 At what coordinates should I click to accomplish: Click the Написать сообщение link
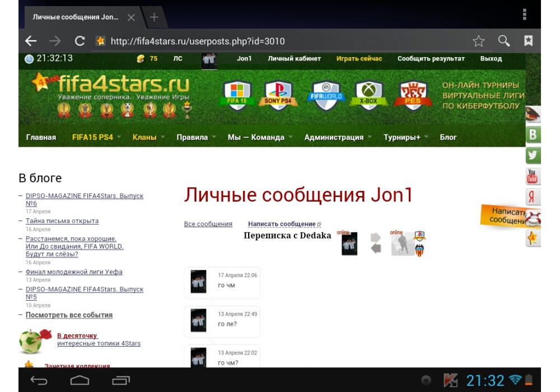click(x=282, y=224)
